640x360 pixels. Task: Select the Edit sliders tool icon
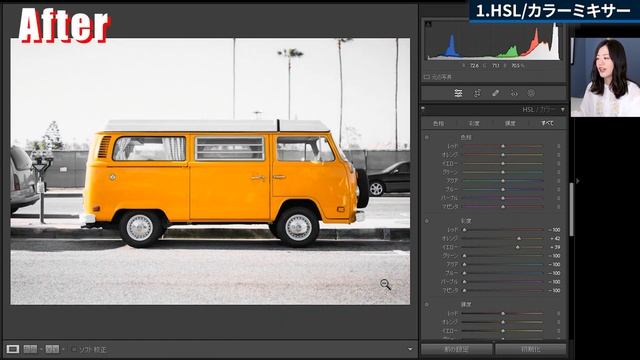click(x=458, y=93)
